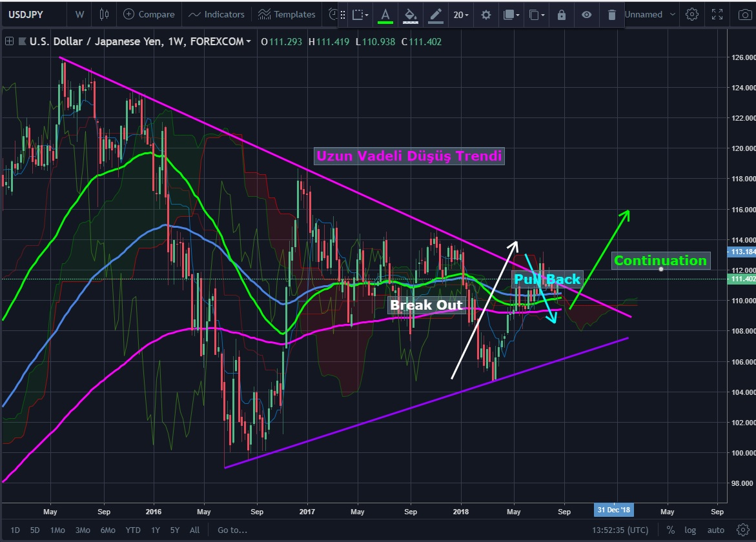The image size is (756, 542).
Task: Click the text color tool icon
Action: 385,14
